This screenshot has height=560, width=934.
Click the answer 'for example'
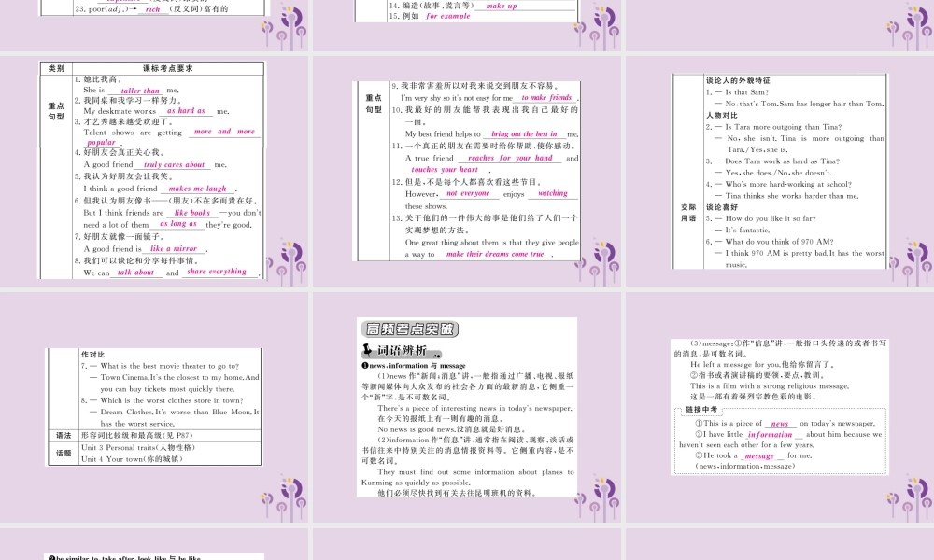pyautogui.click(x=448, y=16)
